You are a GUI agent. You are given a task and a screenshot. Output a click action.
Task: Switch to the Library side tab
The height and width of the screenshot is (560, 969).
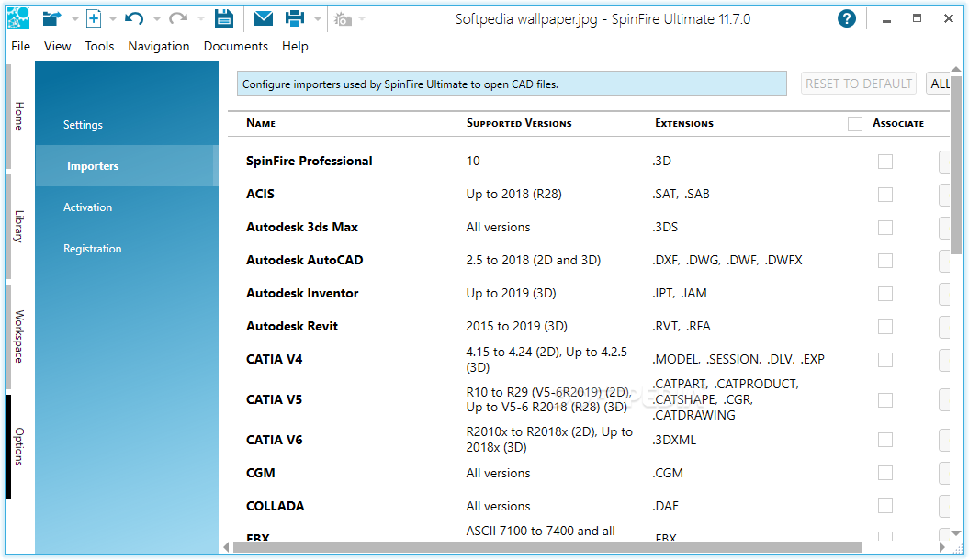point(19,226)
